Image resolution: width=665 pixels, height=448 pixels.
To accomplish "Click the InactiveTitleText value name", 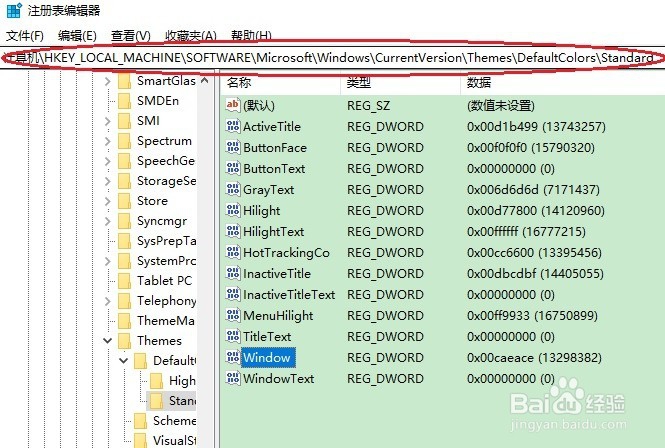I will pyautogui.click(x=289, y=294).
